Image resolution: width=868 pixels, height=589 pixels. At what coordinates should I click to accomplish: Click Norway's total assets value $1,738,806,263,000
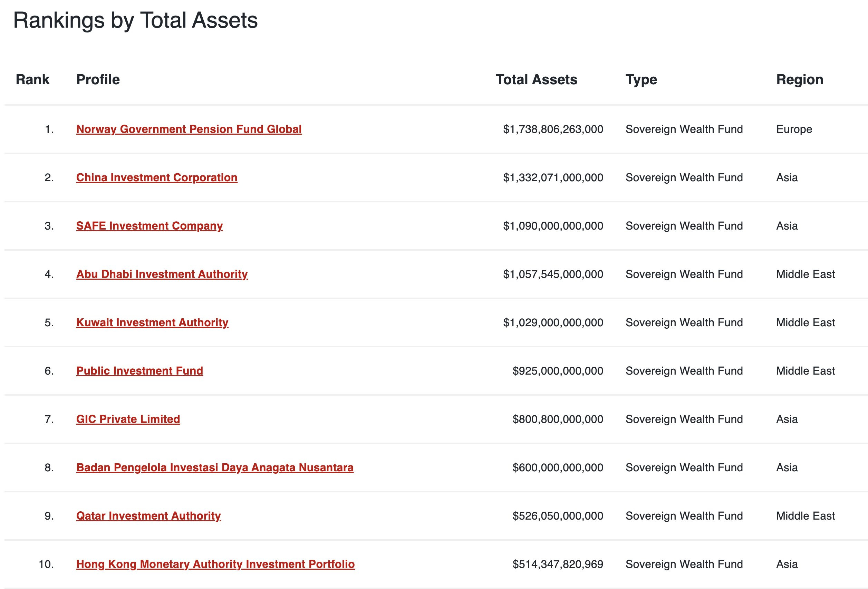pyautogui.click(x=553, y=129)
